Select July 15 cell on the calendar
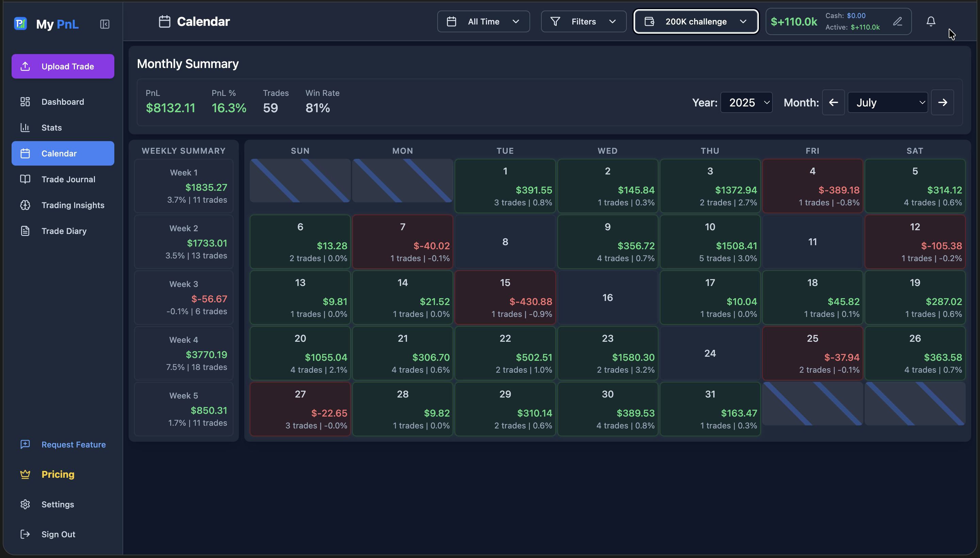The height and width of the screenshot is (558, 980). click(505, 298)
